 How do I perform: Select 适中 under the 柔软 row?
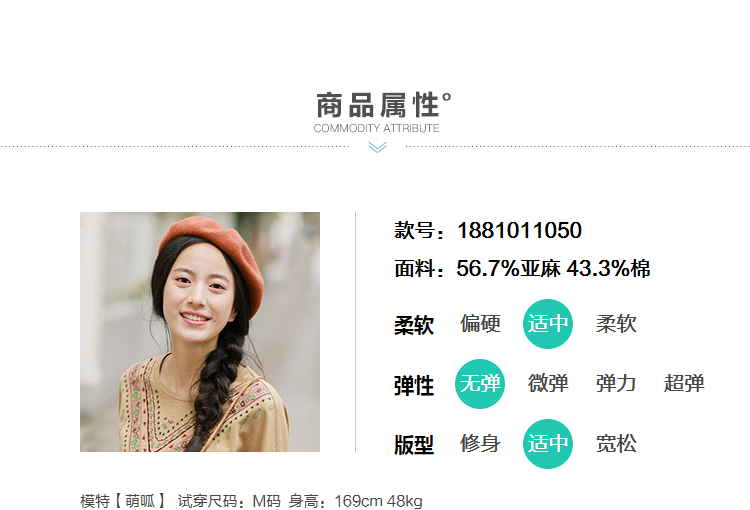[x=548, y=324]
